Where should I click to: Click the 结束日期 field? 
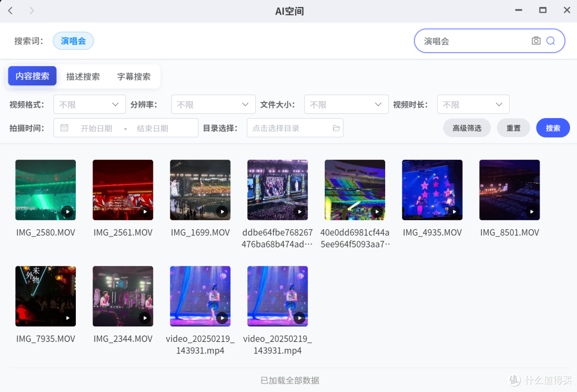pos(152,128)
